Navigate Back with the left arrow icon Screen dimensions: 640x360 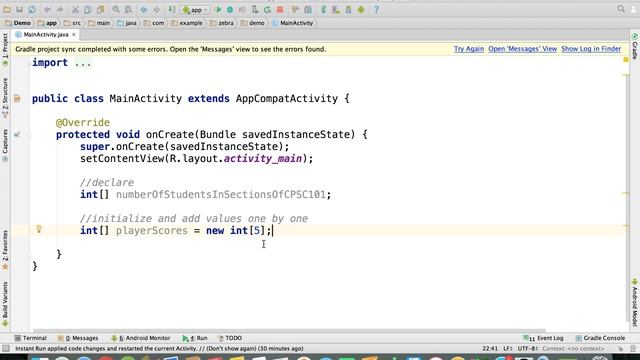tap(144, 9)
